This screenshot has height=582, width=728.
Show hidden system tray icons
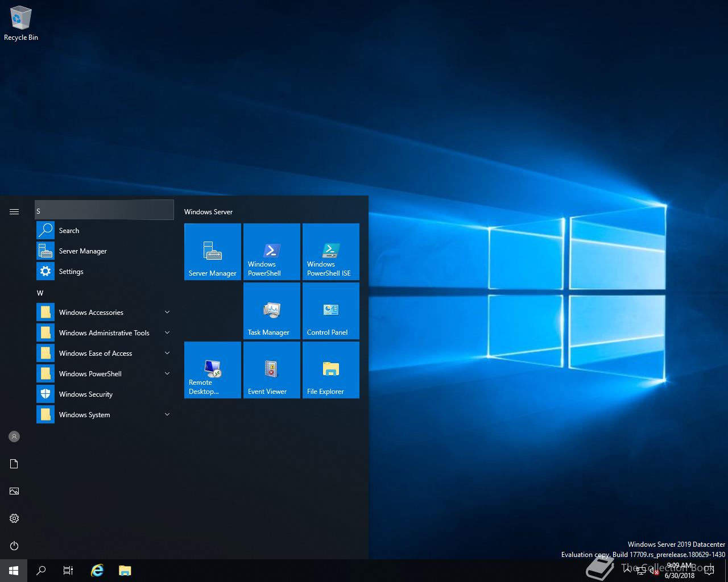tap(627, 571)
